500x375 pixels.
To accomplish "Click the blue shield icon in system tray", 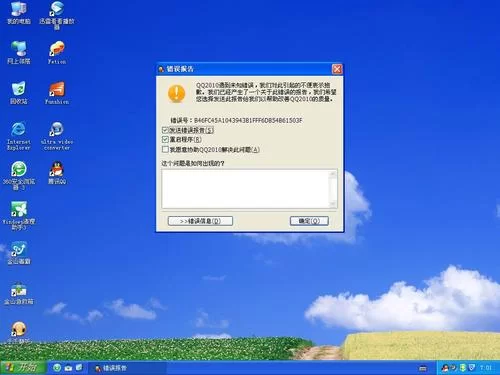I will [x=472, y=368].
